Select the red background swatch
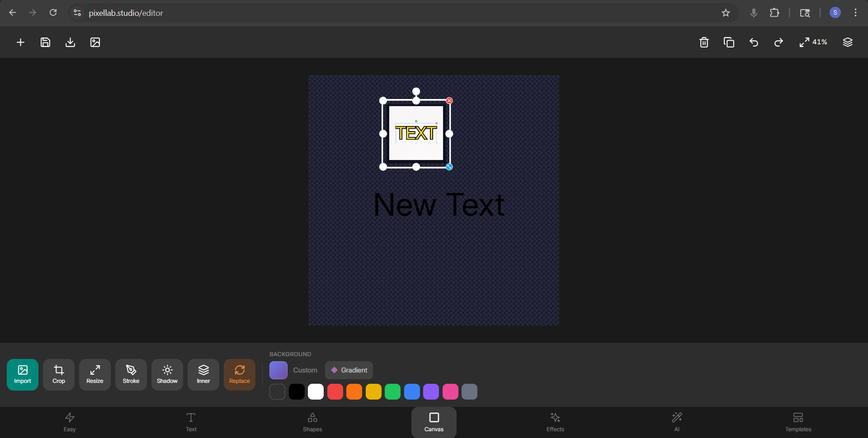 [x=335, y=392]
